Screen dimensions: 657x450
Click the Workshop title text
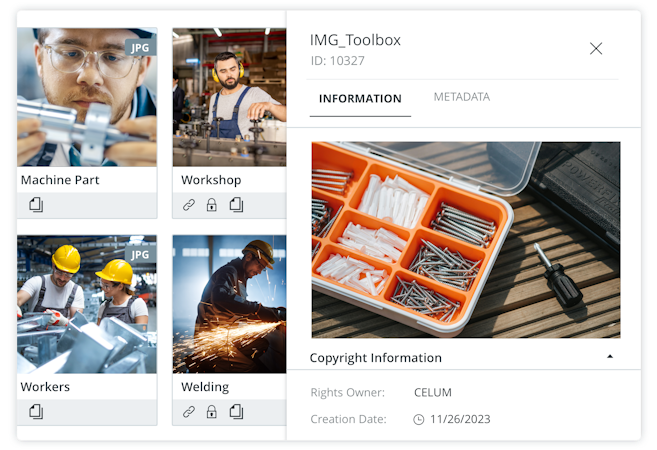tap(211, 180)
